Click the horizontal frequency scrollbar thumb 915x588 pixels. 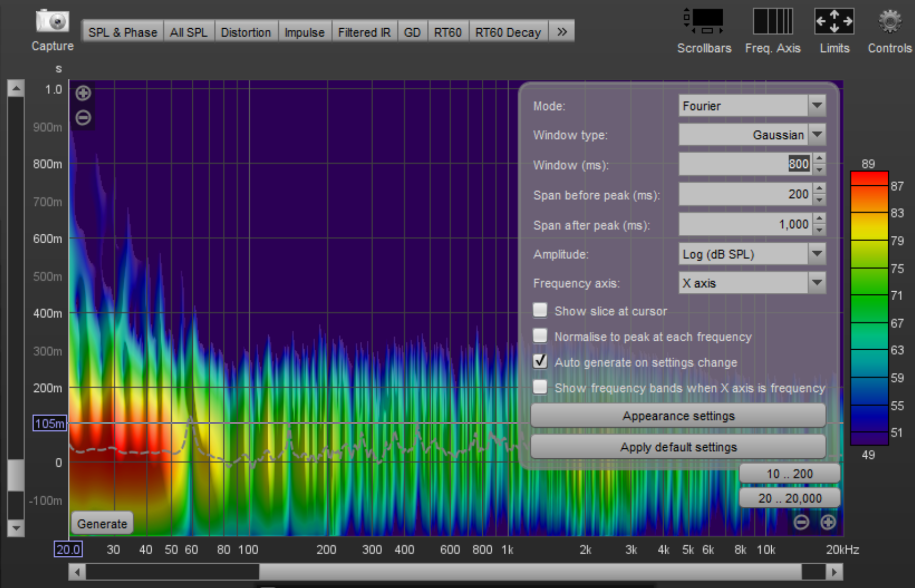tap(529, 572)
